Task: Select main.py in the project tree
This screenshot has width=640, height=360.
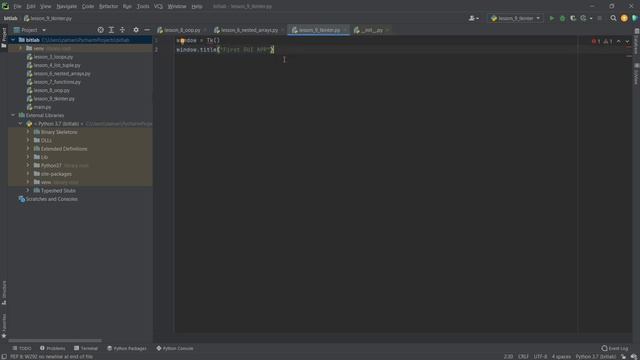Action: [x=42, y=107]
